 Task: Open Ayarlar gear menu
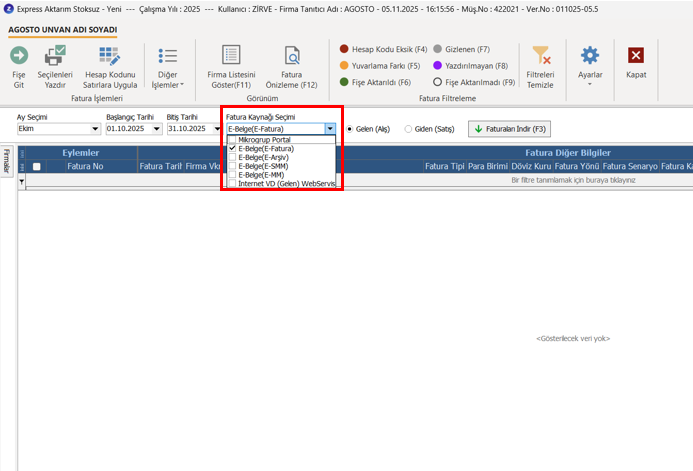pos(590,65)
